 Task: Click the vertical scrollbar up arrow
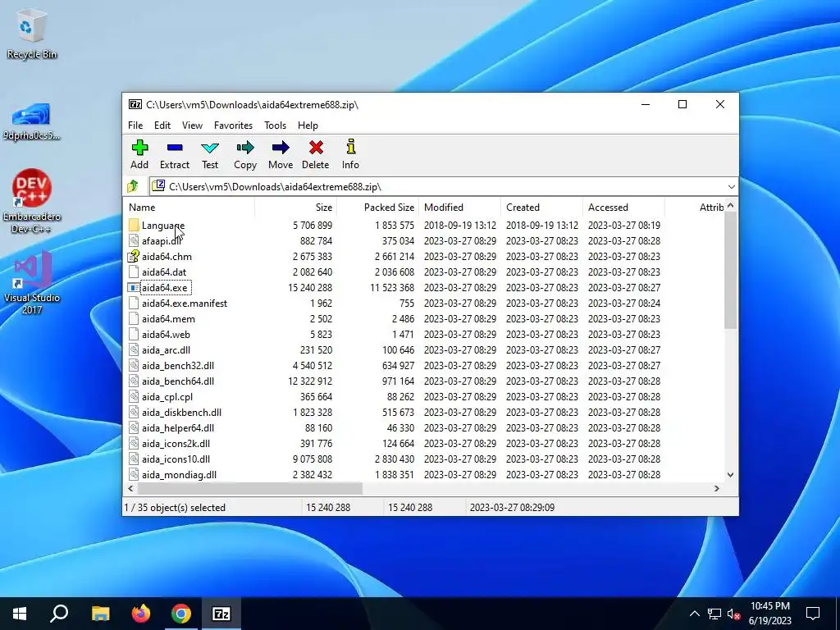(731, 206)
